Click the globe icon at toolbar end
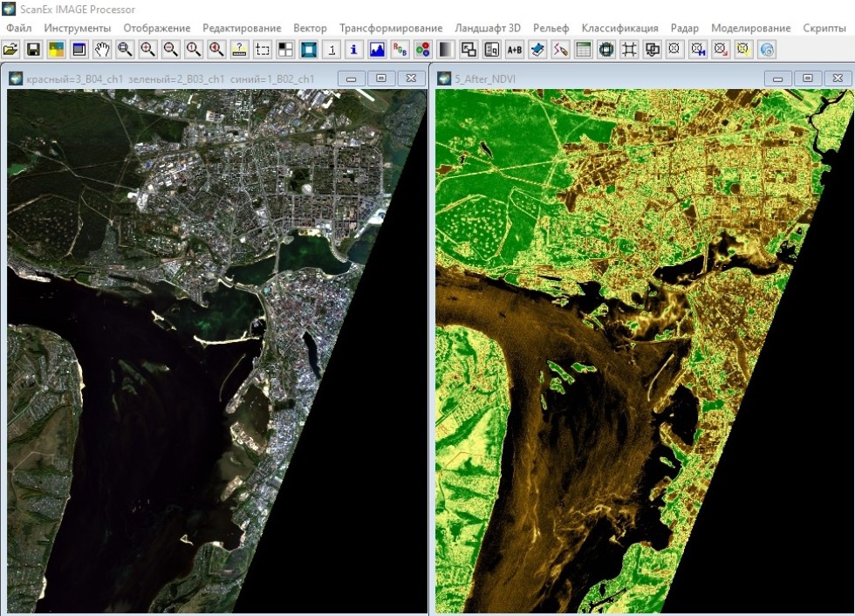Viewport: 855px width, 616px height. click(767, 50)
